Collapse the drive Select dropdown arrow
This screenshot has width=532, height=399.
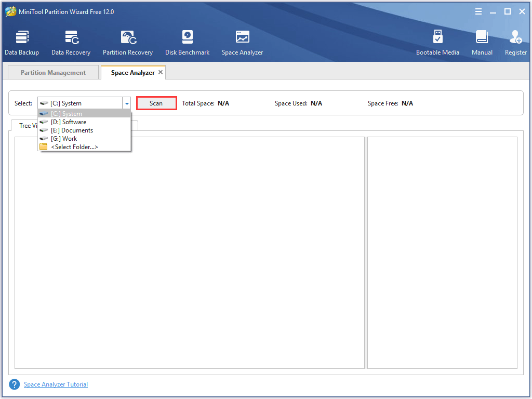[127, 103]
